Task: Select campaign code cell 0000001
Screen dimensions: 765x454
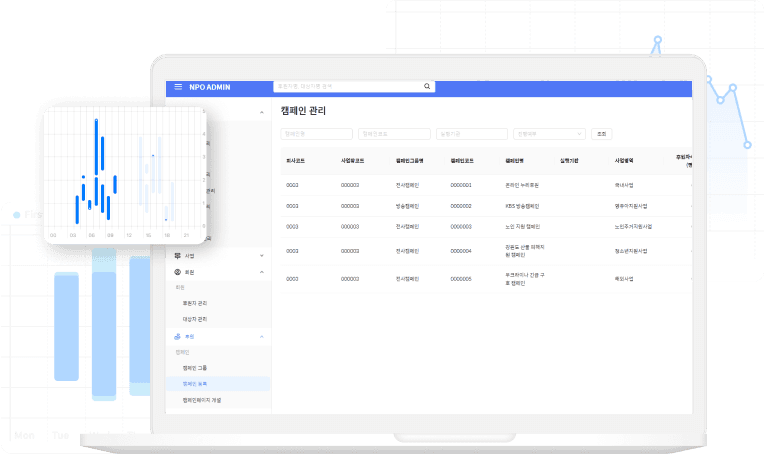Action: tap(461, 185)
